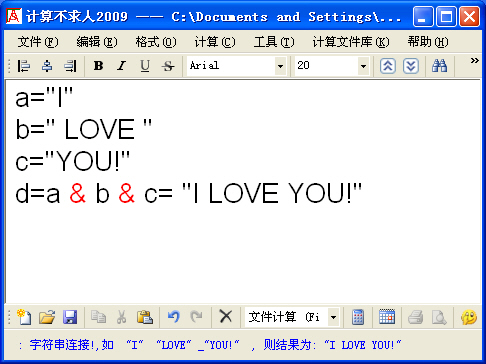
Task: Click the Undo arrow icon
Action: [x=173, y=317]
